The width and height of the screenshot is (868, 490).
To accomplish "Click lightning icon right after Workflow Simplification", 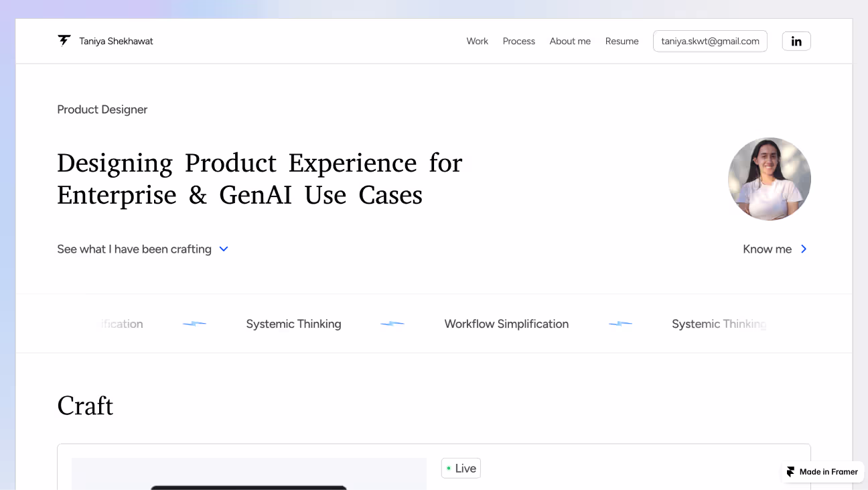I will pos(620,324).
